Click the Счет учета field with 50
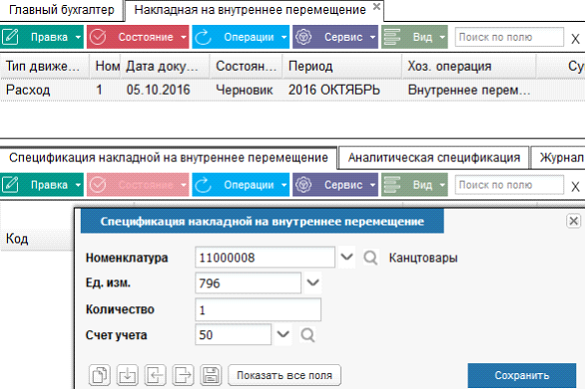585x390 pixels. pos(233,334)
